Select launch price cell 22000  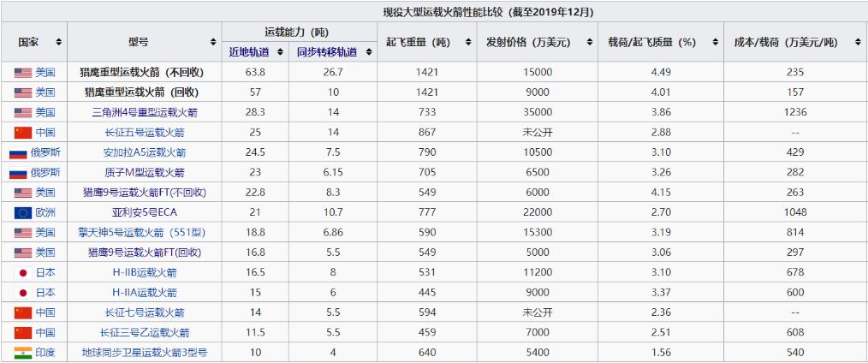[x=538, y=212]
